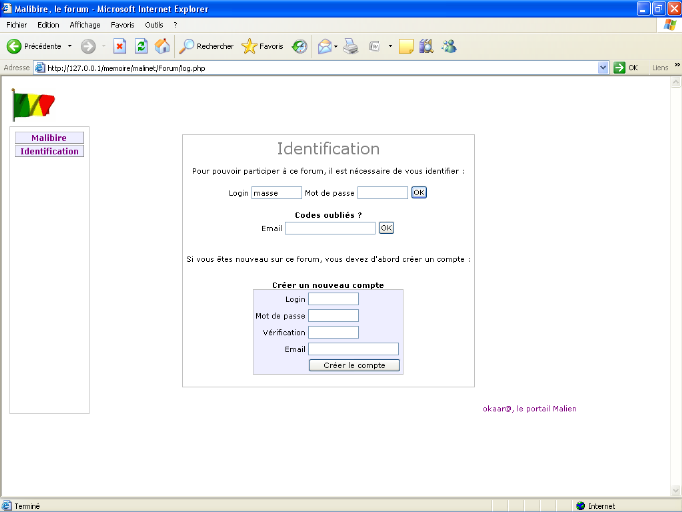
Task: Expand the Liens toolbar chevron
Action: point(677,65)
